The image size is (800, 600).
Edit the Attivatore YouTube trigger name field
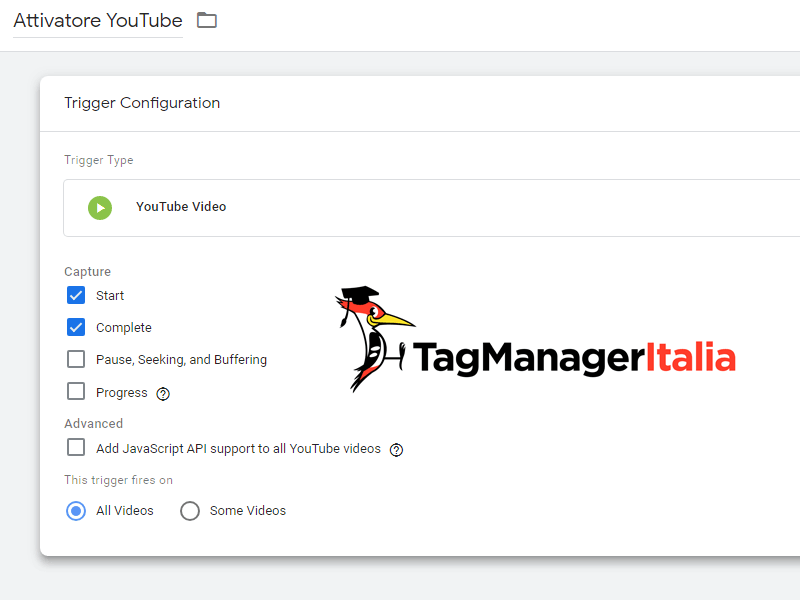point(98,21)
